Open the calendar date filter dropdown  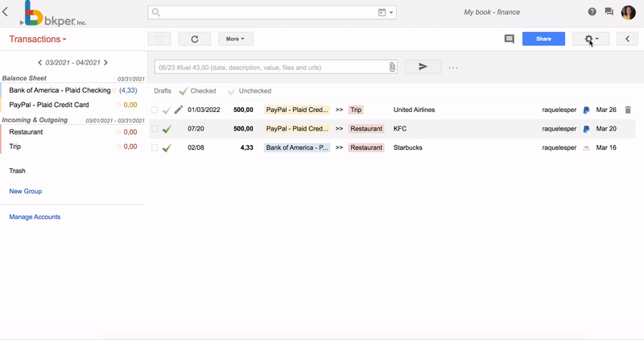[x=386, y=12]
